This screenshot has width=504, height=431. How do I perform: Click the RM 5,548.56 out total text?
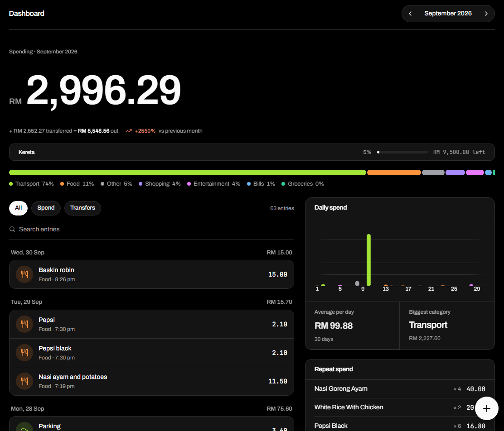98,131
